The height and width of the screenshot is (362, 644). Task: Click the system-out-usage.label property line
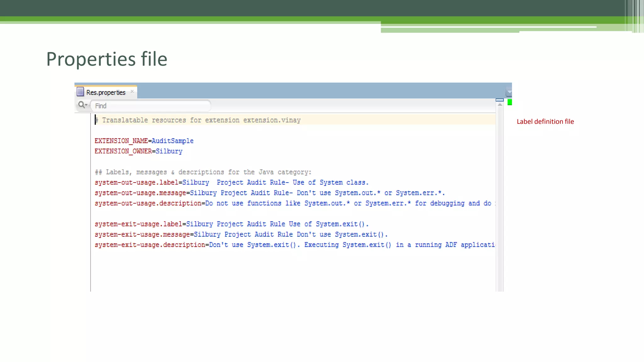(x=231, y=183)
